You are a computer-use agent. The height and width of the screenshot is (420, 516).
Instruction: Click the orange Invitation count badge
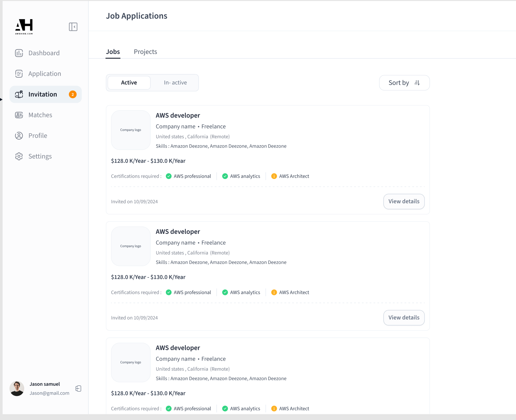tap(73, 95)
